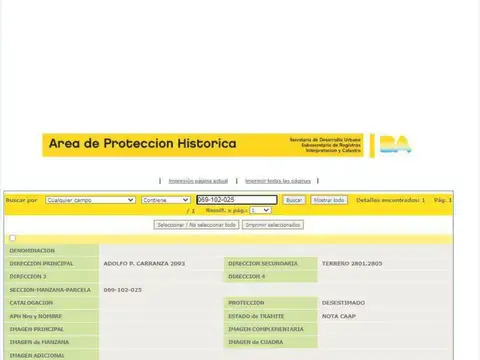Click 'Seleccionar / No seleccionar todo' button
The image size is (480, 360).
click(x=196, y=225)
